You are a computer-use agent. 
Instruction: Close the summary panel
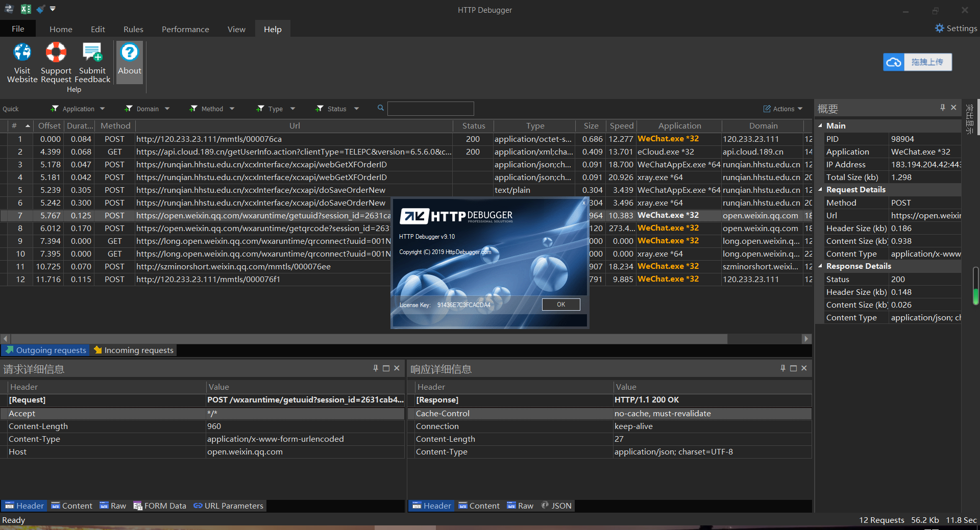pyautogui.click(x=953, y=108)
